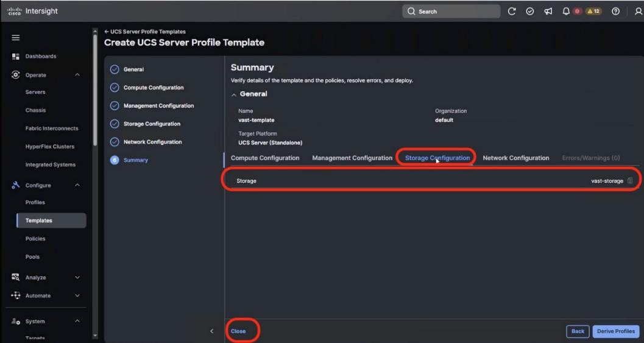Click the Cisco Intersight logo
This screenshot has width=644, height=343.
coord(32,11)
